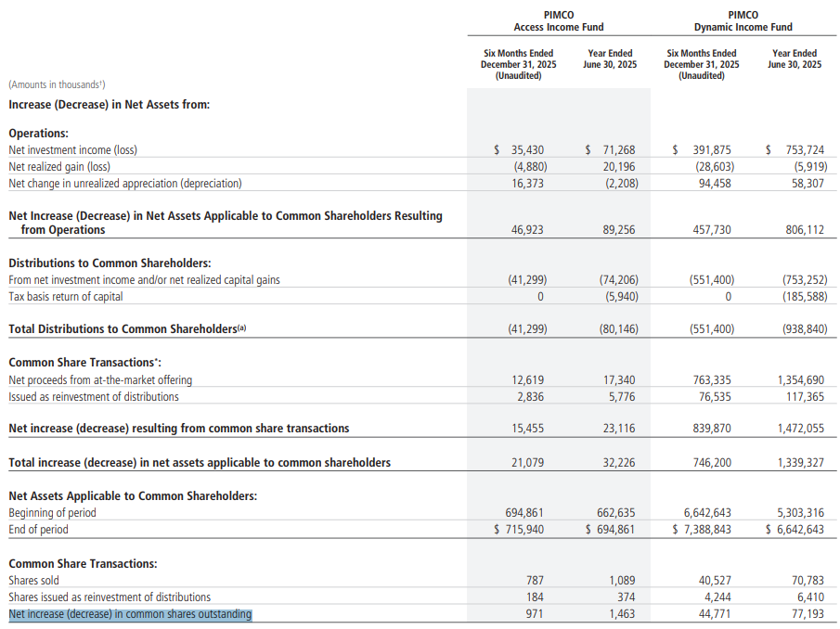Select the value 1,339,327
Screen dimensions: 840x629
pyautogui.click(x=800, y=463)
